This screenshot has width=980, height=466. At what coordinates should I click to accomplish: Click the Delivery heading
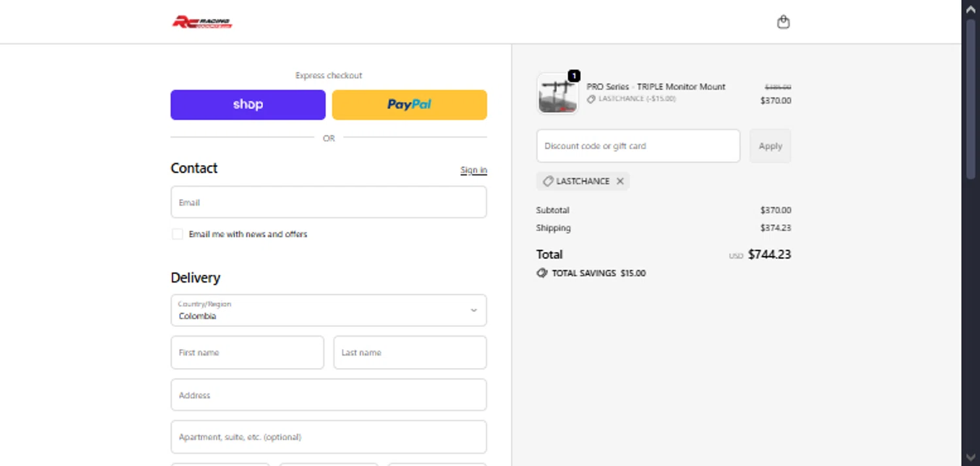point(195,277)
